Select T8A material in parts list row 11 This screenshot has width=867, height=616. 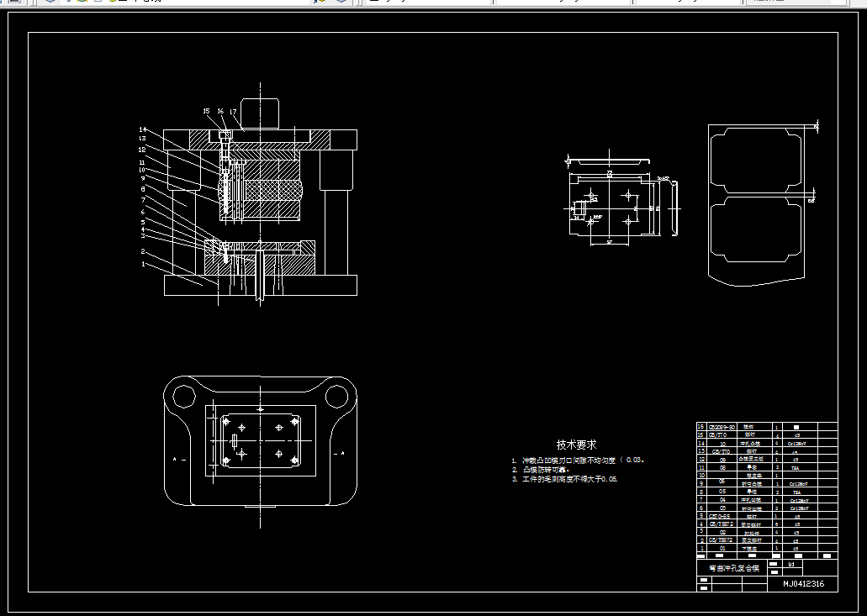click(x=796, y=468)
